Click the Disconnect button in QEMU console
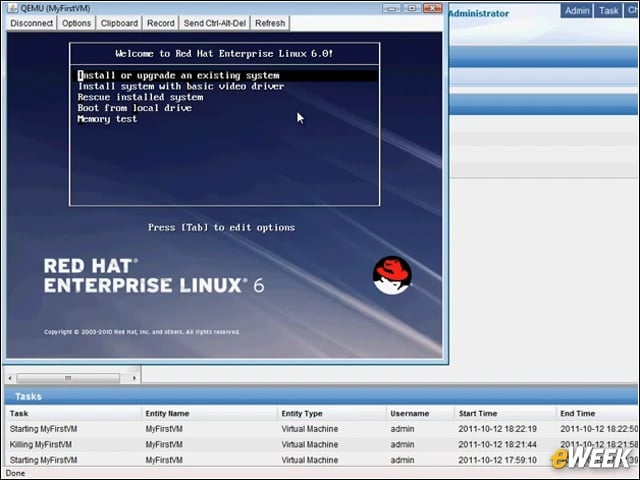The height and width of the screenshot is (480, 640). click(31, 23)
